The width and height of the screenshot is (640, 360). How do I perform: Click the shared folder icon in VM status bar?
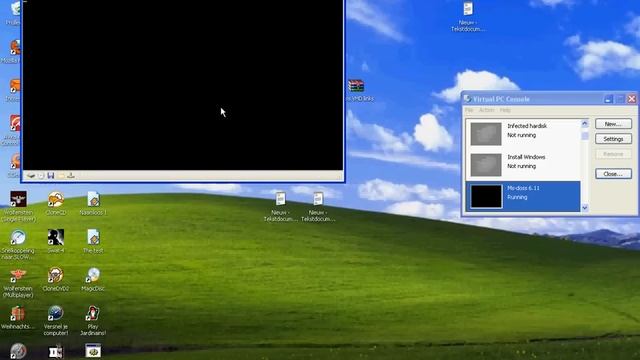click(x=61, y=176)
